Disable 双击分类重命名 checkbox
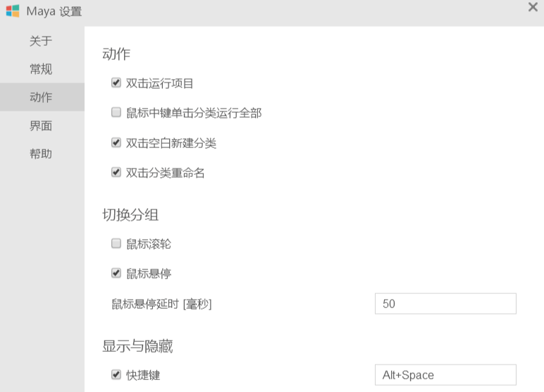The width and height of the screenshot is (544, 392). click(116, 172)
